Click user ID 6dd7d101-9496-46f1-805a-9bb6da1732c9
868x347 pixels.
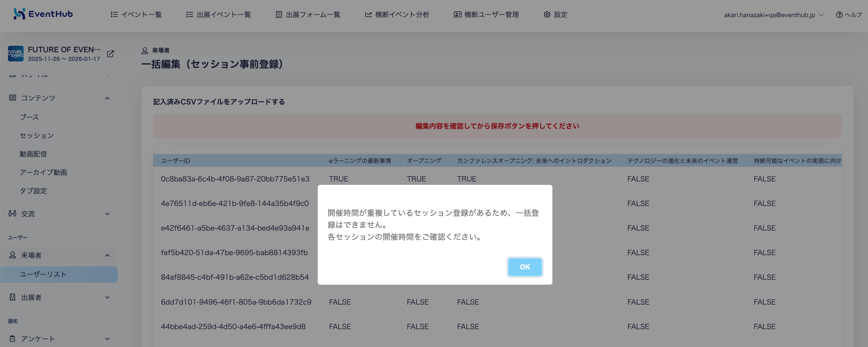pos(236,302)
